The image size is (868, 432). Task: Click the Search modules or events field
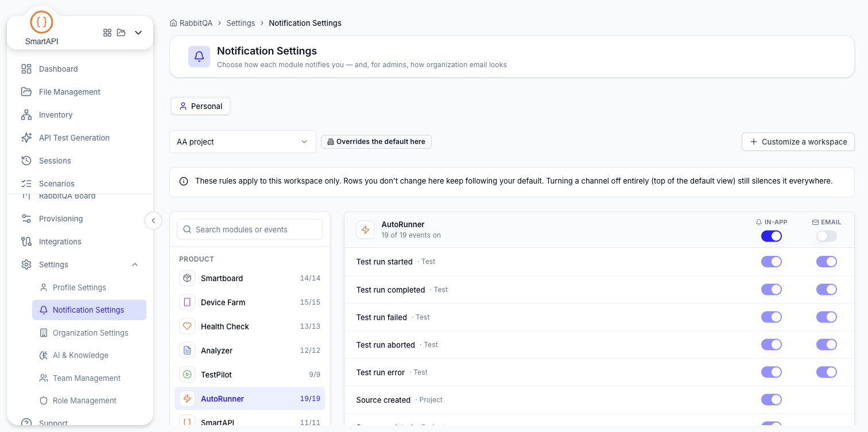tap(250, 229)
